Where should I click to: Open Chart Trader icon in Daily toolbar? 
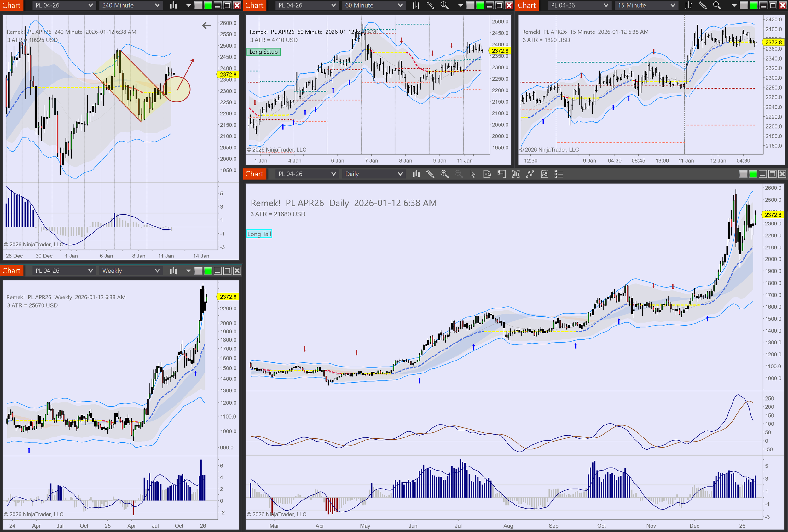[501, 174]
